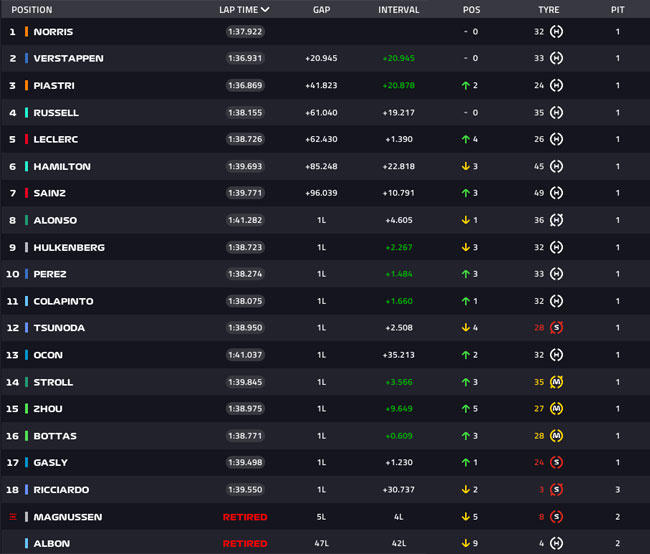This screenshot has width=650, height=554.
Task: Click Russell's hard tyre icon
Action: (556, 112)
